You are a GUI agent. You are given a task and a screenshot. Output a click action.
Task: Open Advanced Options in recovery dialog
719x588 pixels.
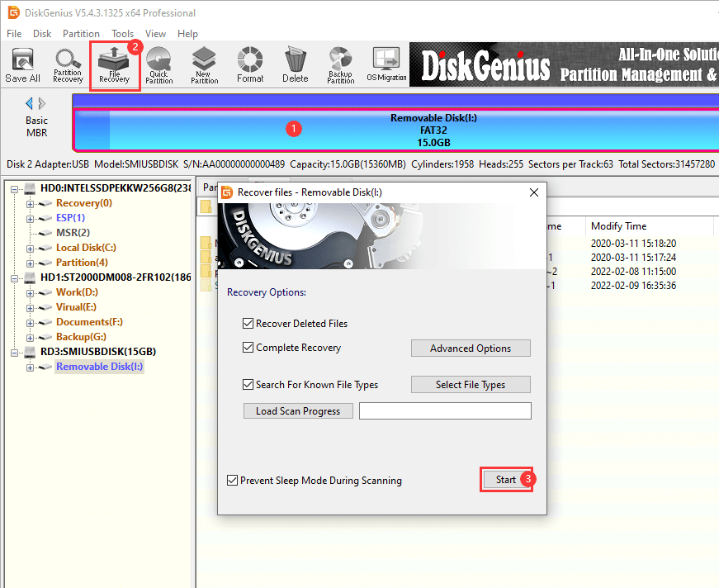point(471,349)
